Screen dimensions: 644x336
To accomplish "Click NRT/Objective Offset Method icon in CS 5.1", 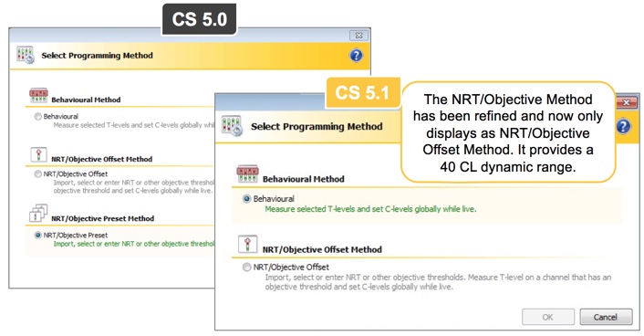I will pos(248,245).
